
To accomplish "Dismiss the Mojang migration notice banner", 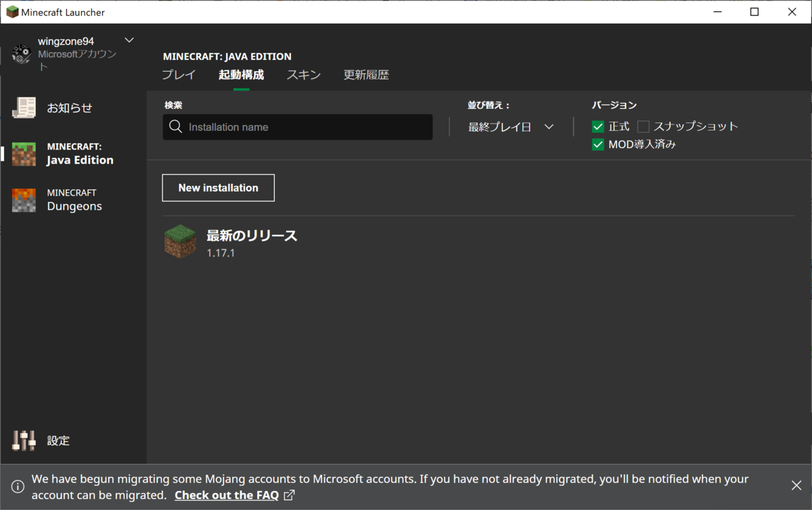I will coord(796,486).
